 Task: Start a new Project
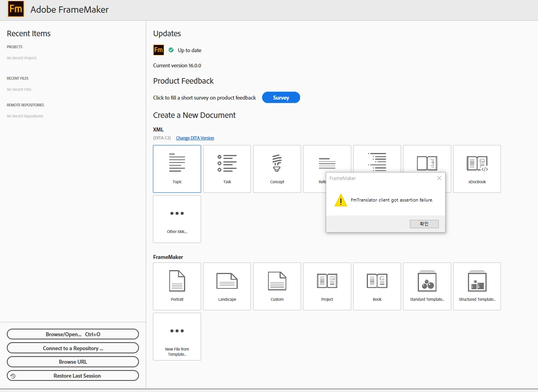pyautogui.click(x=327, y=286)
